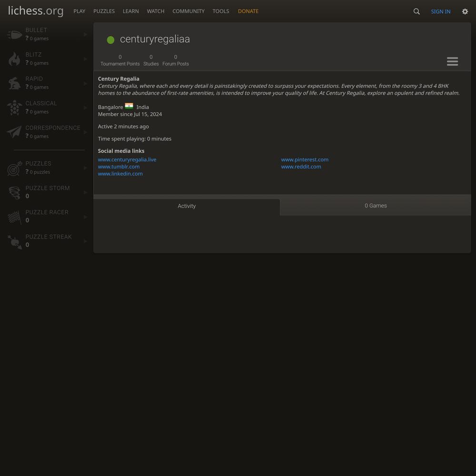476x476 pixels.
Task: Open the LEARN menu
Action: (x=130, y=11)
